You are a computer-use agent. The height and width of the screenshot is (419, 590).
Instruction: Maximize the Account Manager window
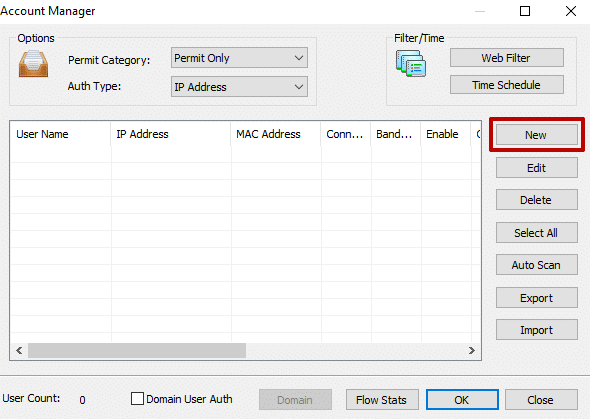(525, 11)
